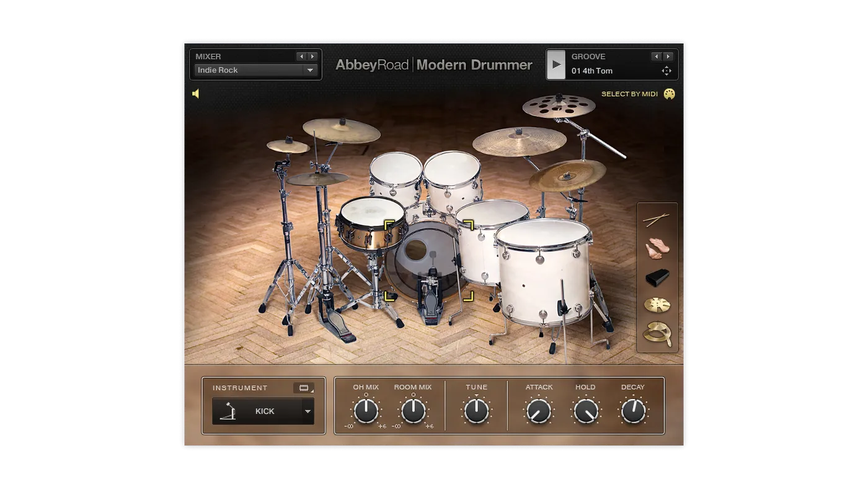Viewport: 868px width, 489px height.
Task: Click the groove drag-to-host crosshair icon
Action: coord(666,71)
